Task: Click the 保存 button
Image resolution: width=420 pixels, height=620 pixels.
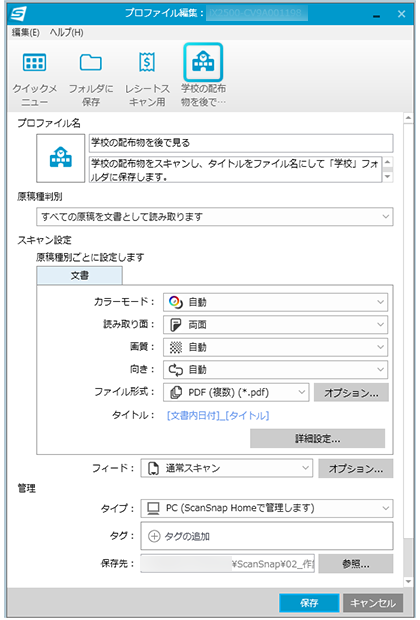Action: coord(309,603)
